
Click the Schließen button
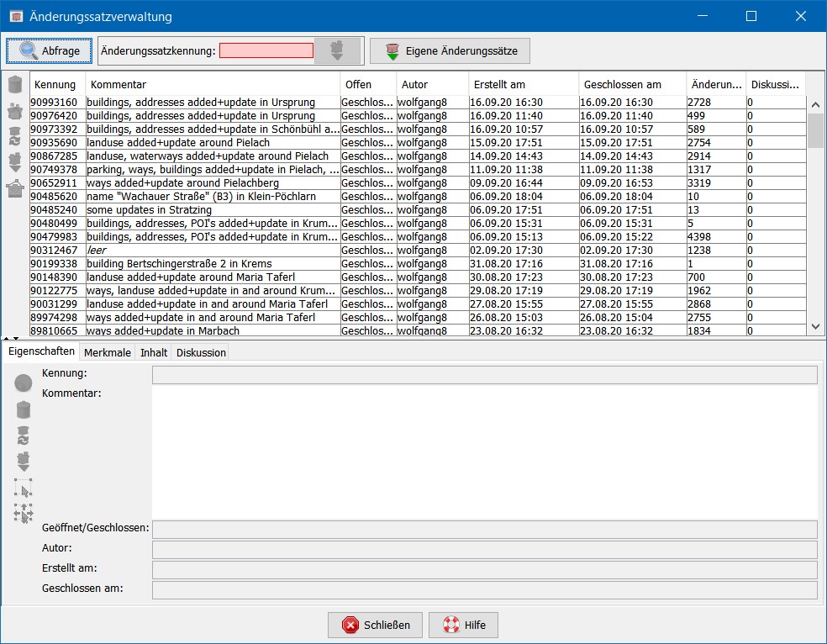[375, 625]
